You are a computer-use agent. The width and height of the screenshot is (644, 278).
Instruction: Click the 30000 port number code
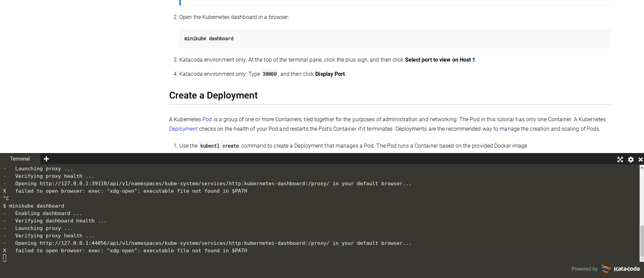[269, 74]
